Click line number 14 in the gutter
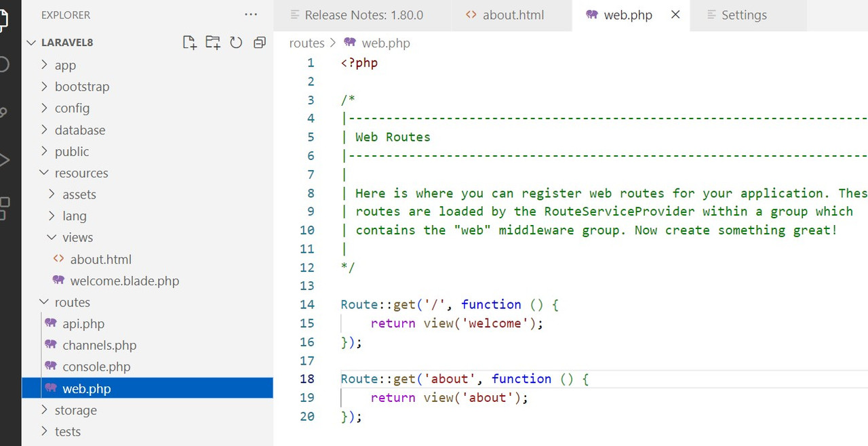The width and height of the screenshot is (868, 446). [307, 304]
